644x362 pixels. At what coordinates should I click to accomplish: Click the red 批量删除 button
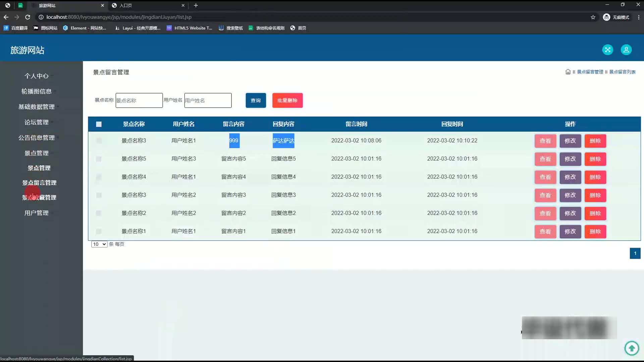(x=287, y=100)
